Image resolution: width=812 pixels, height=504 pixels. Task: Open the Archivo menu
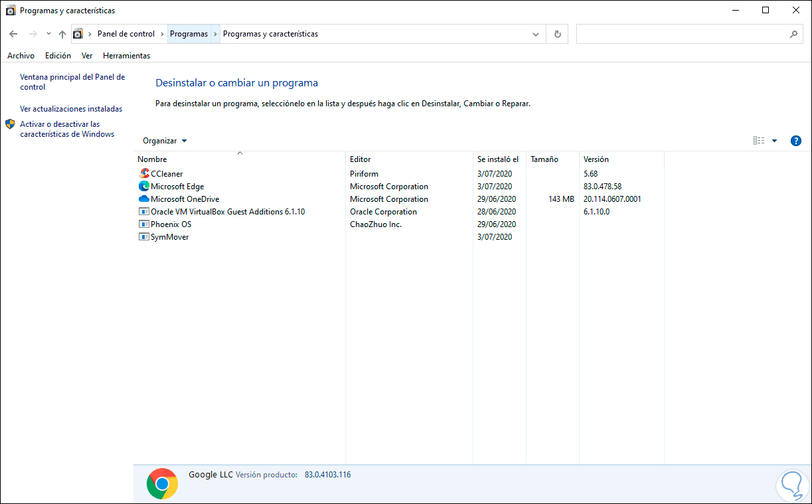tap(21, 56)
